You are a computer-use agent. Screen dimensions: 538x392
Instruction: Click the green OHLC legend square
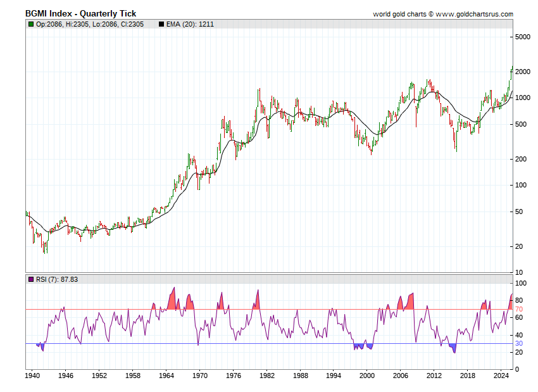[31, 24]
